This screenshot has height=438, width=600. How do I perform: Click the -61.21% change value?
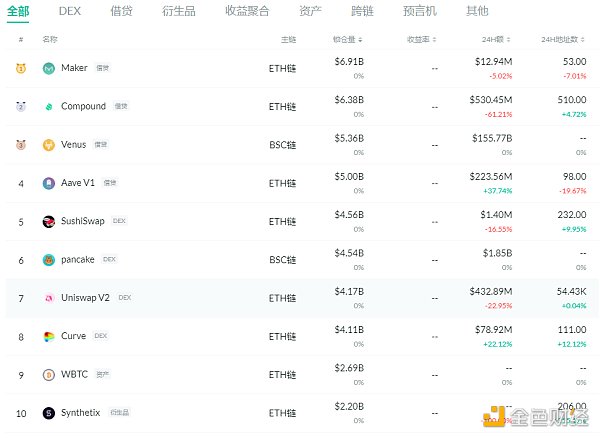click(498, 114)
